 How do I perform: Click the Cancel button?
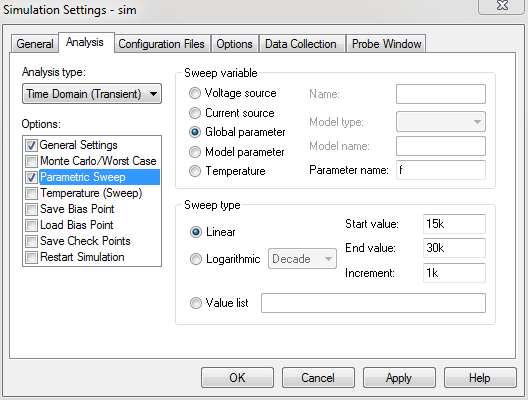click(318, 377)
